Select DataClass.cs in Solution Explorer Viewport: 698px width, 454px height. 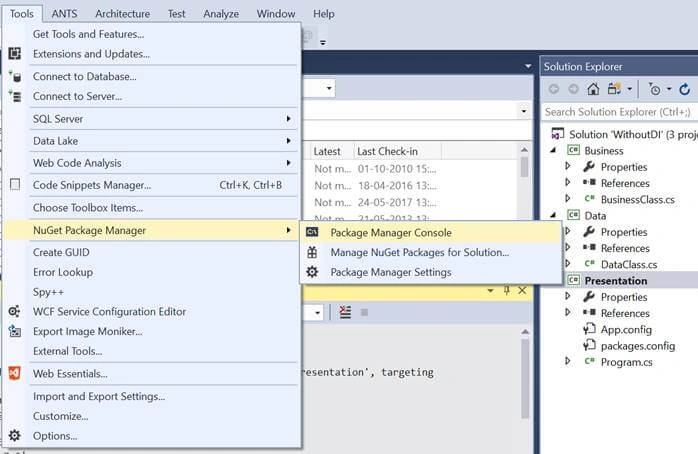(x=629, y=264)
